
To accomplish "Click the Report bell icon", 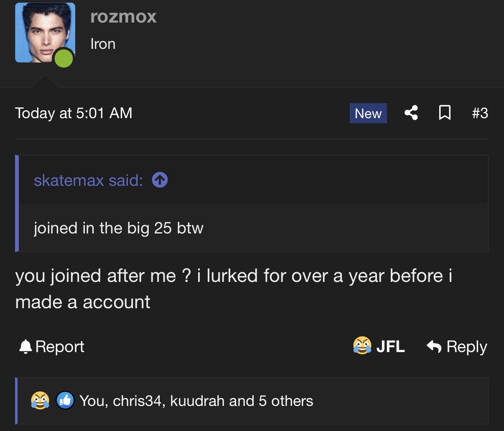I will [26, 347].
